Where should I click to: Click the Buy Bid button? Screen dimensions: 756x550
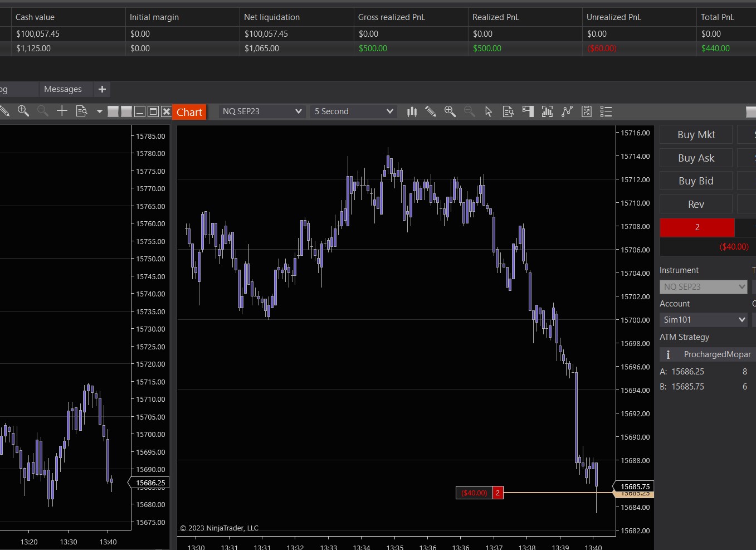(696, 181)
